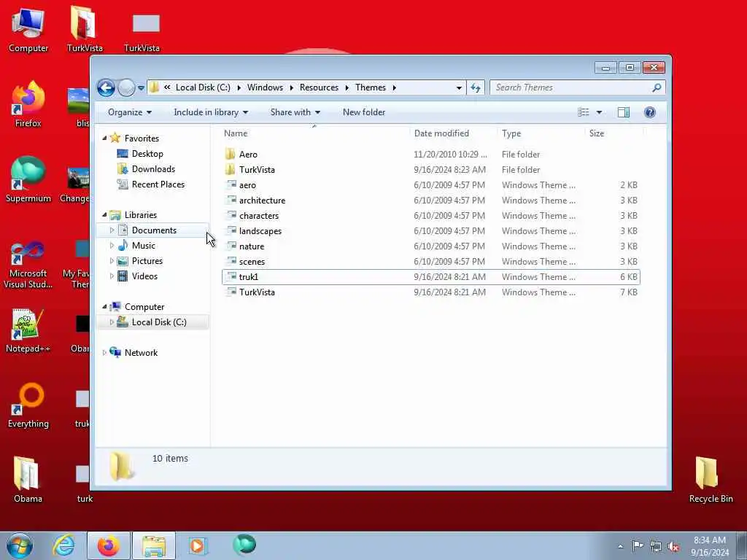Screen dimensions: 747x560
Task: Click the Help question mark icon
Action: pyautogui.click(x=650, y=112)
